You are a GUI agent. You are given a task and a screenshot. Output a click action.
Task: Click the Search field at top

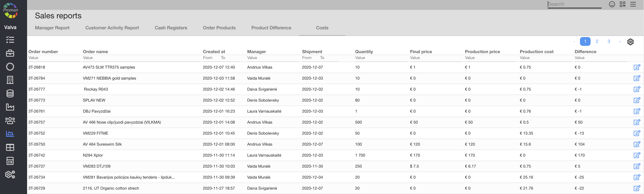[574, 4]
